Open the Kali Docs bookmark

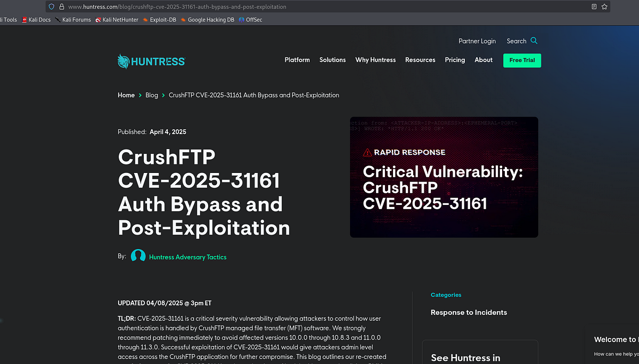(x=36, y=20)
